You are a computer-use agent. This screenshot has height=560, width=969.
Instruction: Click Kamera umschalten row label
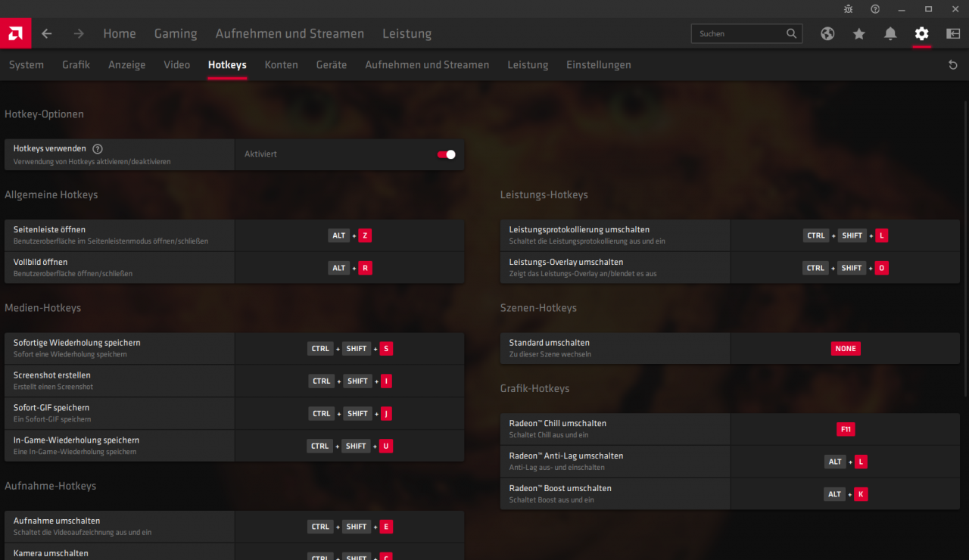51,553
